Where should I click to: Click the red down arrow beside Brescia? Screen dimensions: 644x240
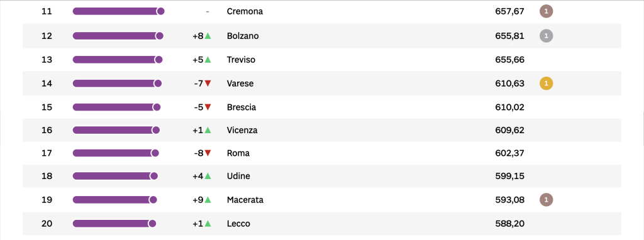[x=208, y=107]
